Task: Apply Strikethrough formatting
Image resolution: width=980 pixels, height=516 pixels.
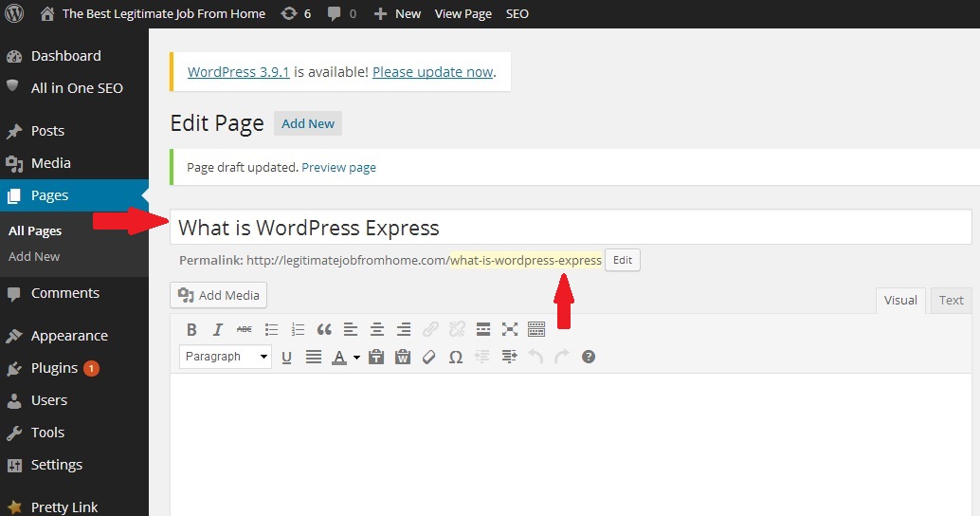Action: tap(245, 330)
